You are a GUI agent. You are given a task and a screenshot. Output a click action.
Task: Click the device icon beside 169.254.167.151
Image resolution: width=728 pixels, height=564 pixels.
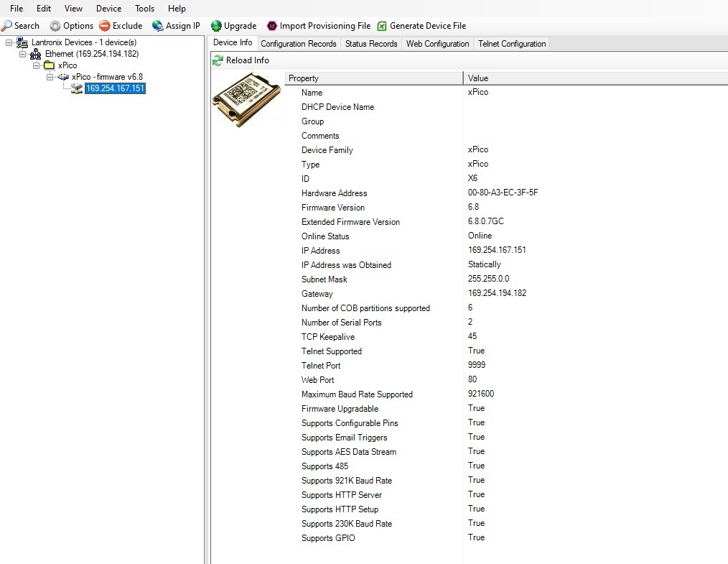[77, 88]
